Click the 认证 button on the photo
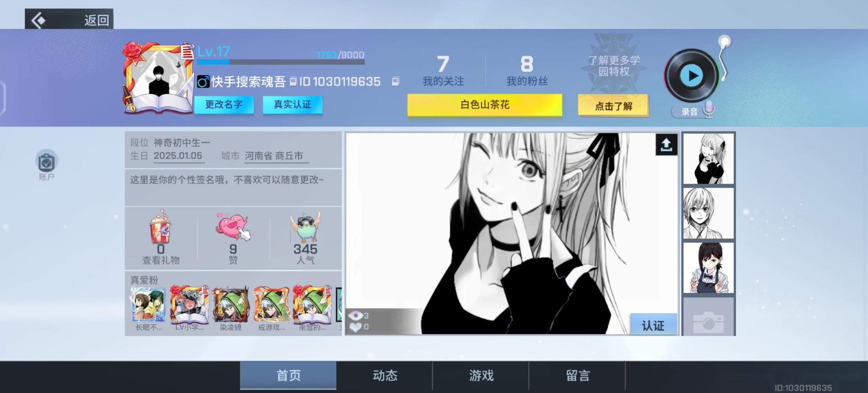This screenshot has height=393, width=868. point(654,325)
